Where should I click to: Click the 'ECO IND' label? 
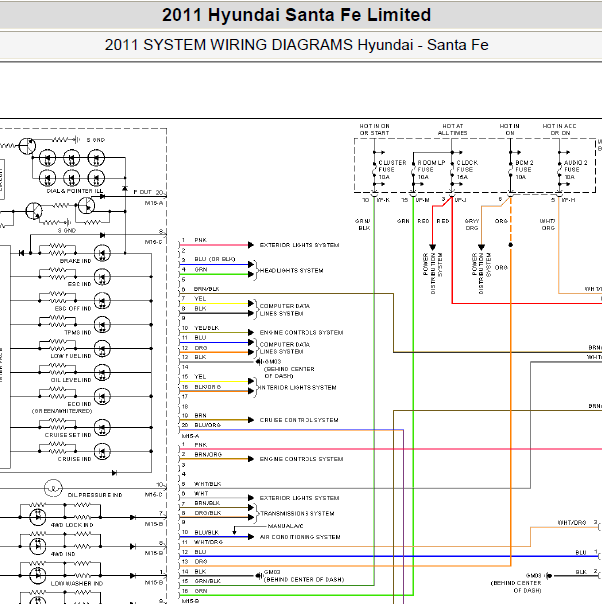(79, 404)
